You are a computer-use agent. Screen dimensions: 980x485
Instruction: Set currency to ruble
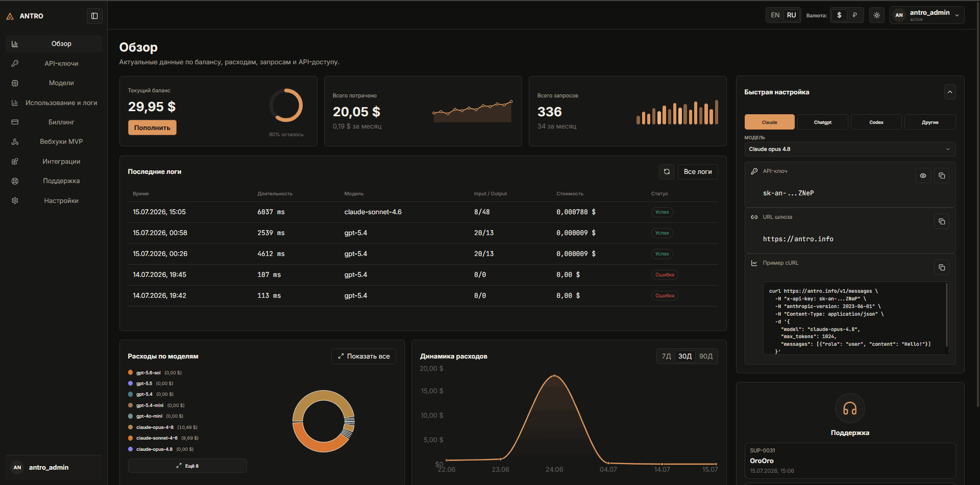click(x=854, y=15)
